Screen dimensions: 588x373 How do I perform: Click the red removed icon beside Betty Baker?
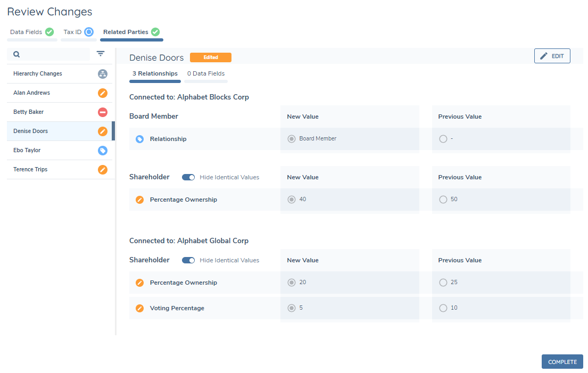[103, 112]
